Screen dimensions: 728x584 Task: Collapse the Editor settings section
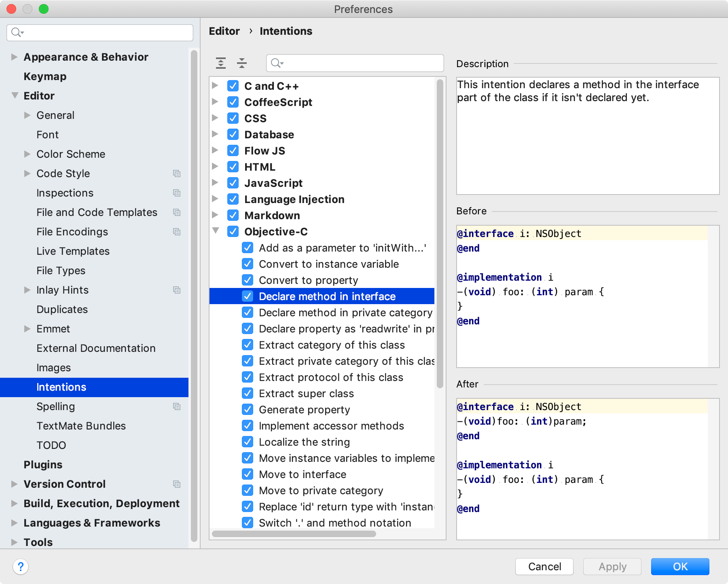pos(15,95)
